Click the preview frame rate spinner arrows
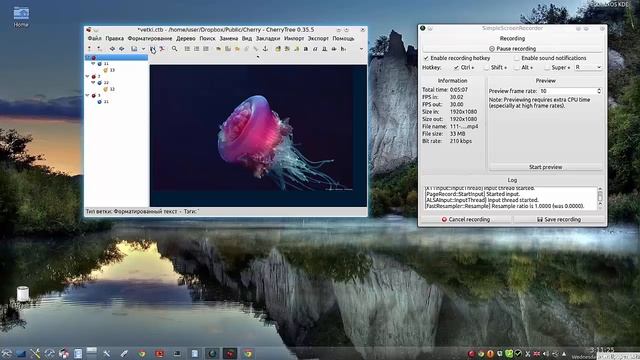 599,91
